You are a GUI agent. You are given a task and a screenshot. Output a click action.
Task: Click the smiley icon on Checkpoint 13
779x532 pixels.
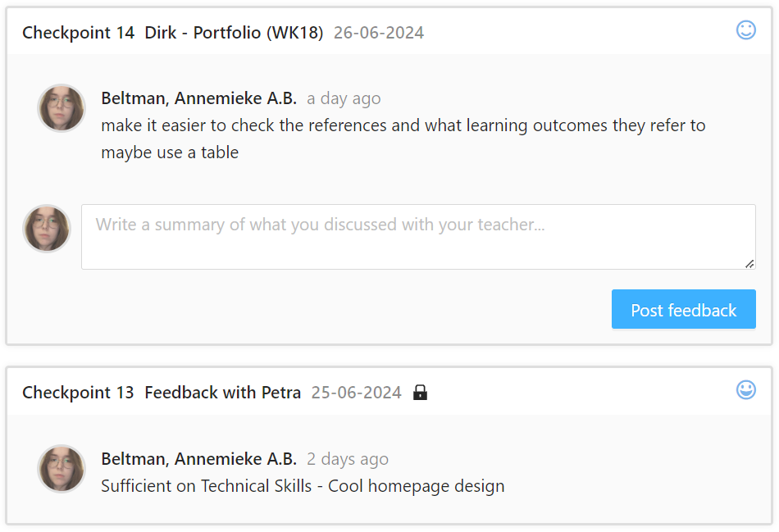(x=745, y=390)
